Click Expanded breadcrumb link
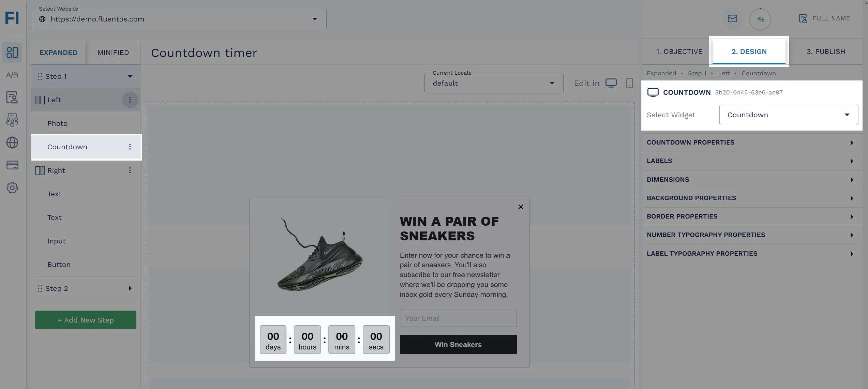The image size is (868, 389). point(661,73)
